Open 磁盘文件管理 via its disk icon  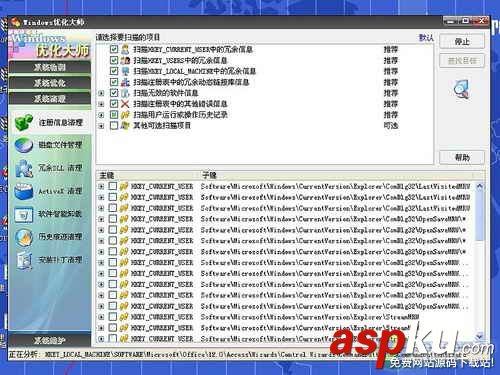(24, 145)
